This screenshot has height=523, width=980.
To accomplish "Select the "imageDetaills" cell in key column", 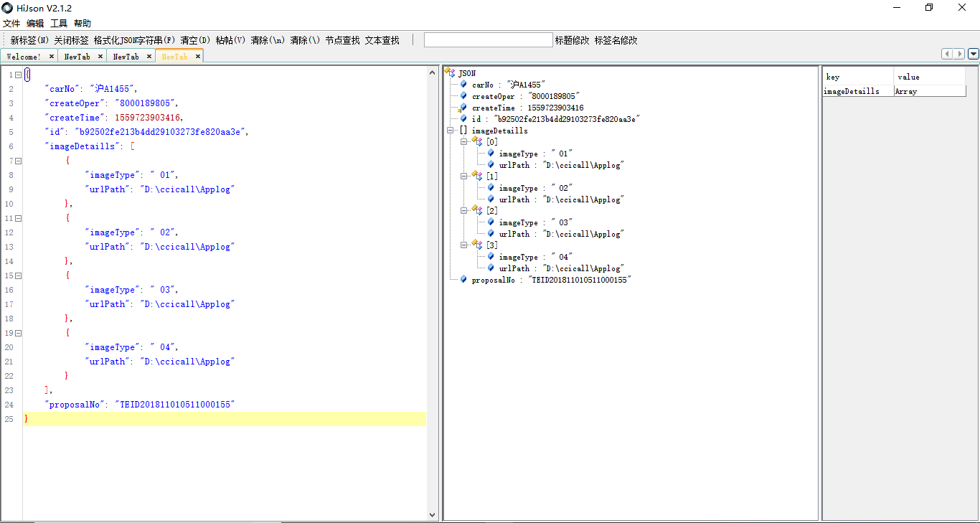I will 859,91.
